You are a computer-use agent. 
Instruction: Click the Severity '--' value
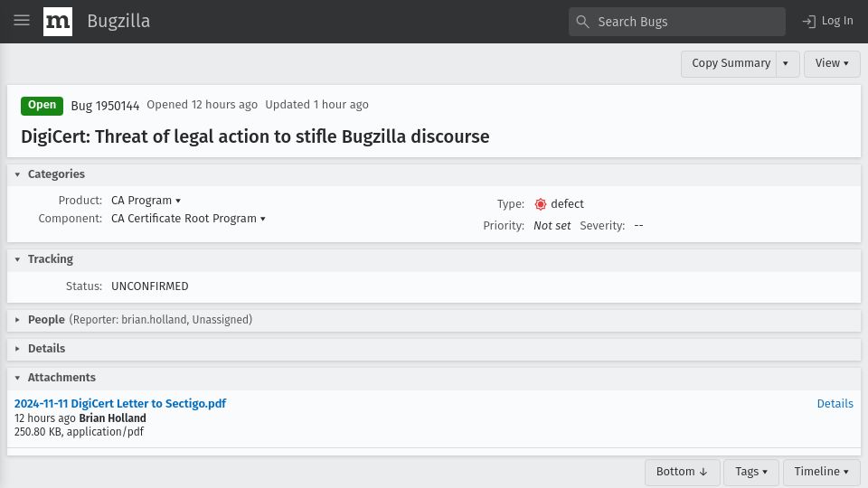639,226
